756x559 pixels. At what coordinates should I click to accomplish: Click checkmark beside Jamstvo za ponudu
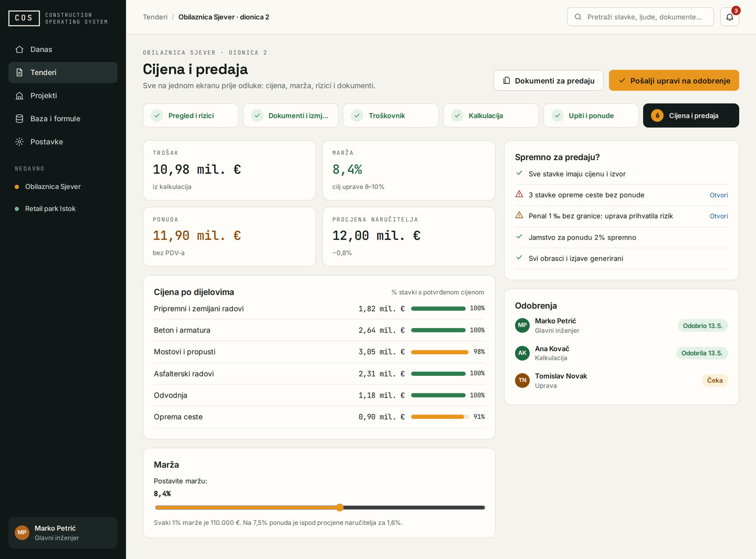click(519, 237)
